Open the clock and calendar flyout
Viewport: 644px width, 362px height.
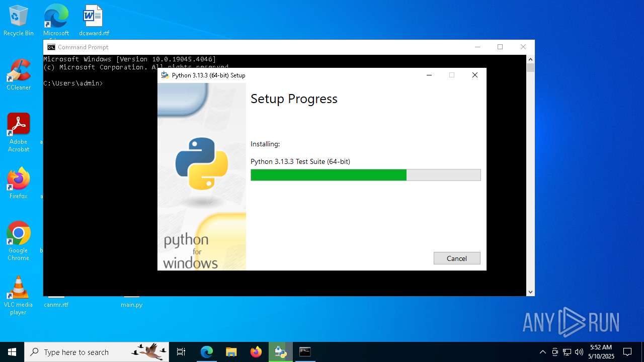point(601,352)
